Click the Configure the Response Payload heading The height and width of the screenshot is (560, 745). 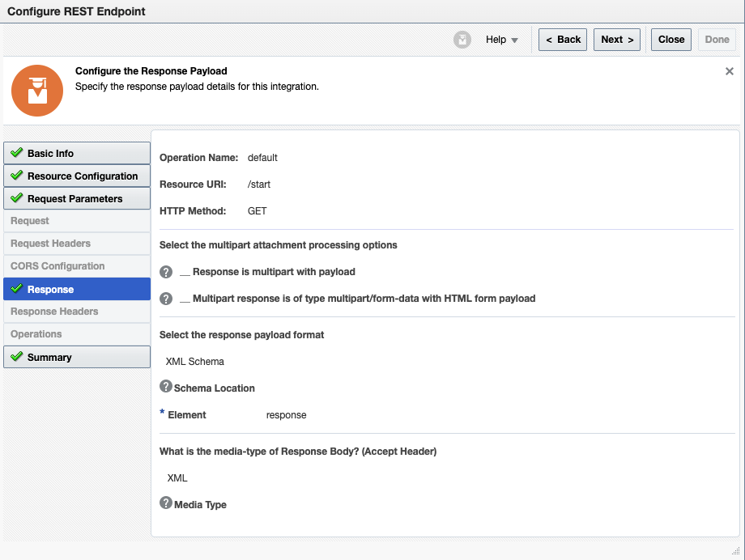tap(151, 71)
